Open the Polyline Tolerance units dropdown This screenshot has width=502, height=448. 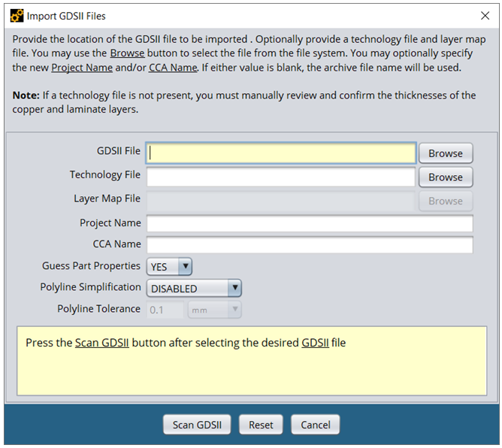(x=214, y=309)
